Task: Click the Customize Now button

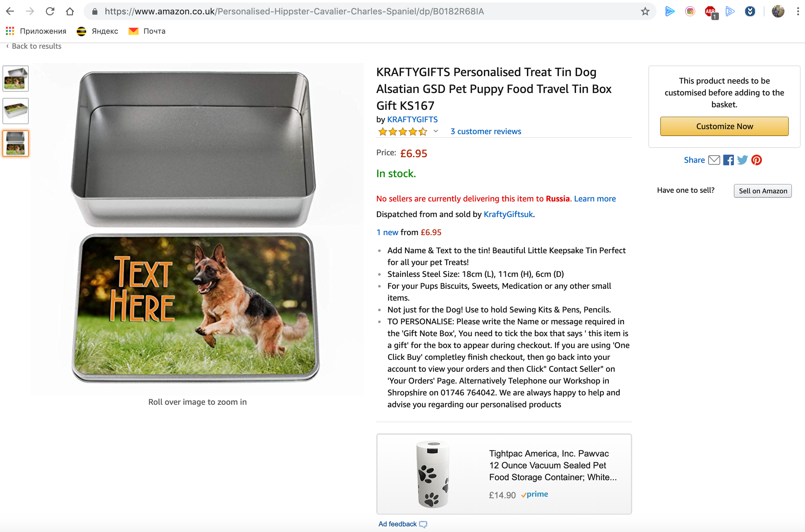Action: (x=724, y=126)
